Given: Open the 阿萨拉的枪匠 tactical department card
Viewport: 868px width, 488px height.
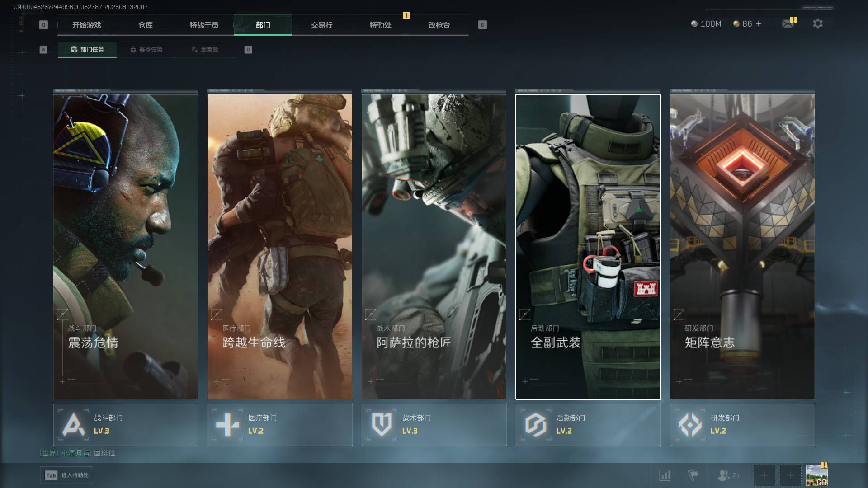Looking at the screenshot, I should click(434, 247).
